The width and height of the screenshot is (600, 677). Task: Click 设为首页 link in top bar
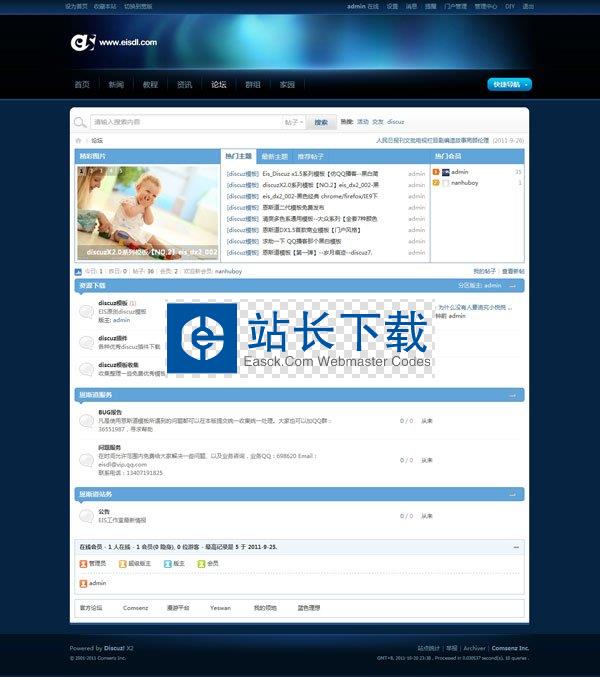tap(76, 6)
